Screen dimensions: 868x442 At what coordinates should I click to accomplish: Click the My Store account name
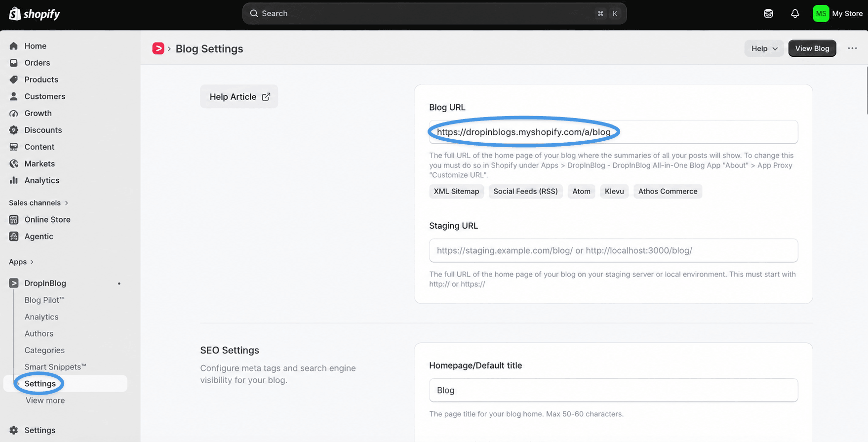[x=847, y=13]
